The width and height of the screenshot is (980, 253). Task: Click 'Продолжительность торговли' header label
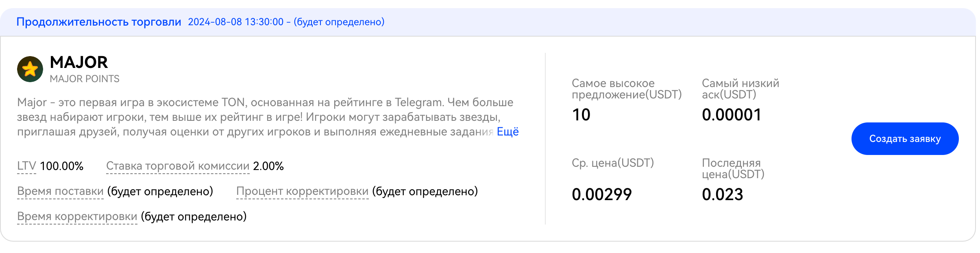(99, 22)
